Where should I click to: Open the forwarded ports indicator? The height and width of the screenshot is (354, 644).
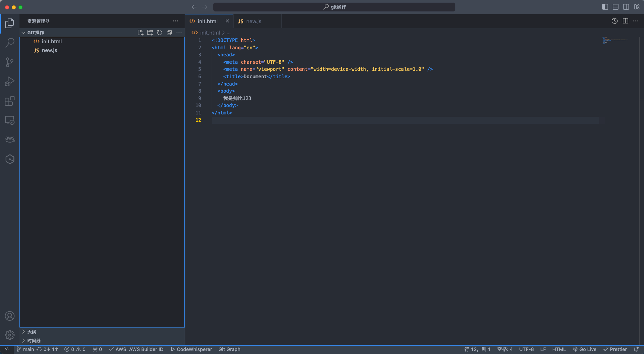tap(97, 349)
